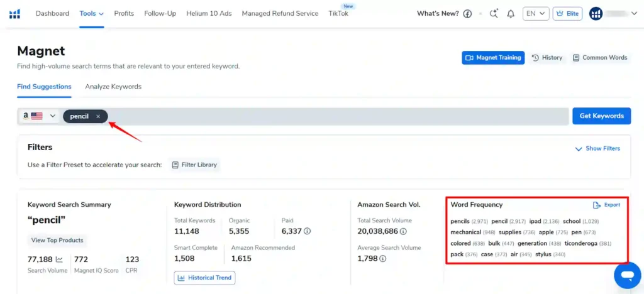Remove the pencil keyword chip

98,116
